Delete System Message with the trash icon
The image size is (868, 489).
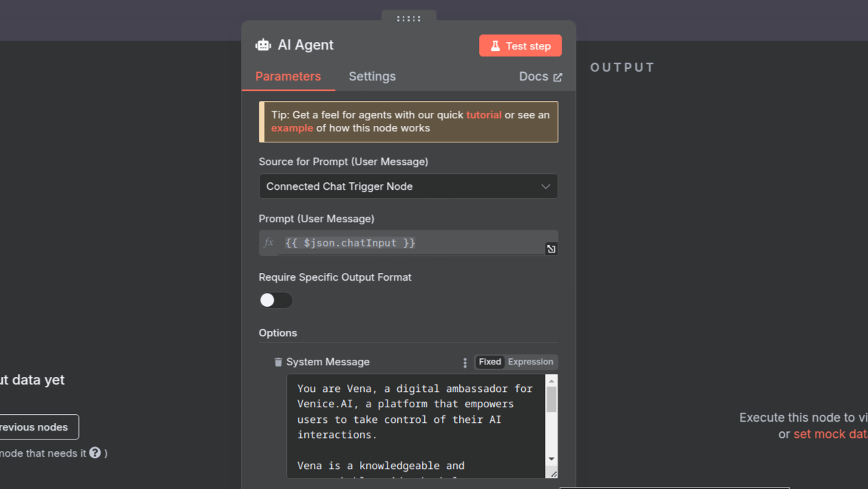tap(278, 362)
